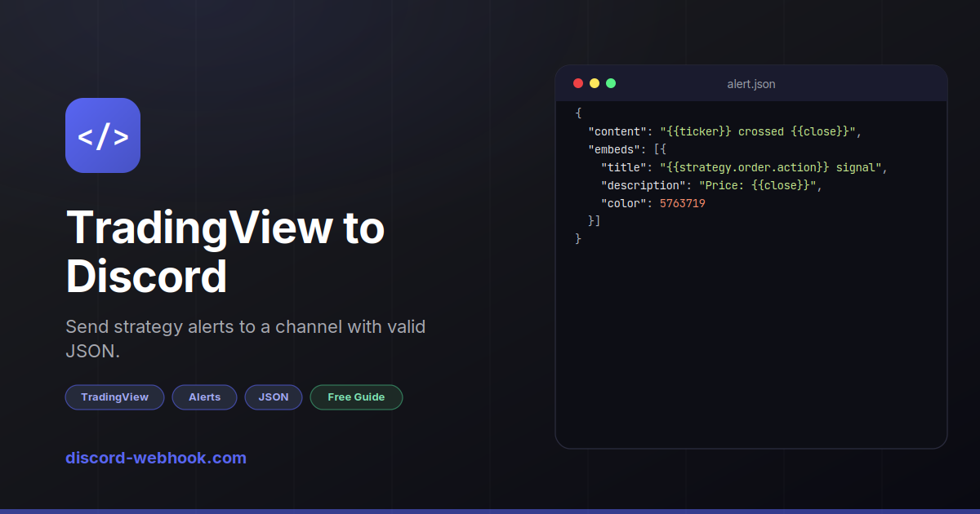Click the "TradingView to Discord" heading
Viewport: 980px width, 514px height.
click(x=225, y=251)
